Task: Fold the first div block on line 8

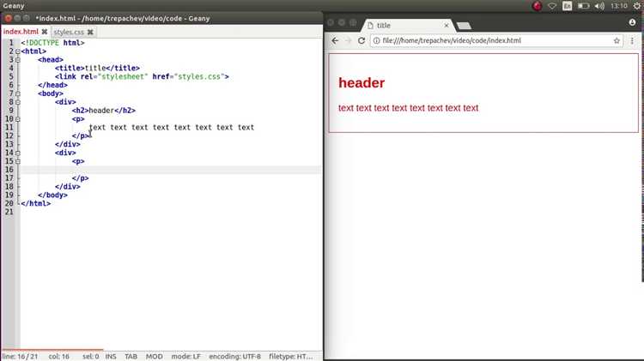Action: tap(17, 102)
